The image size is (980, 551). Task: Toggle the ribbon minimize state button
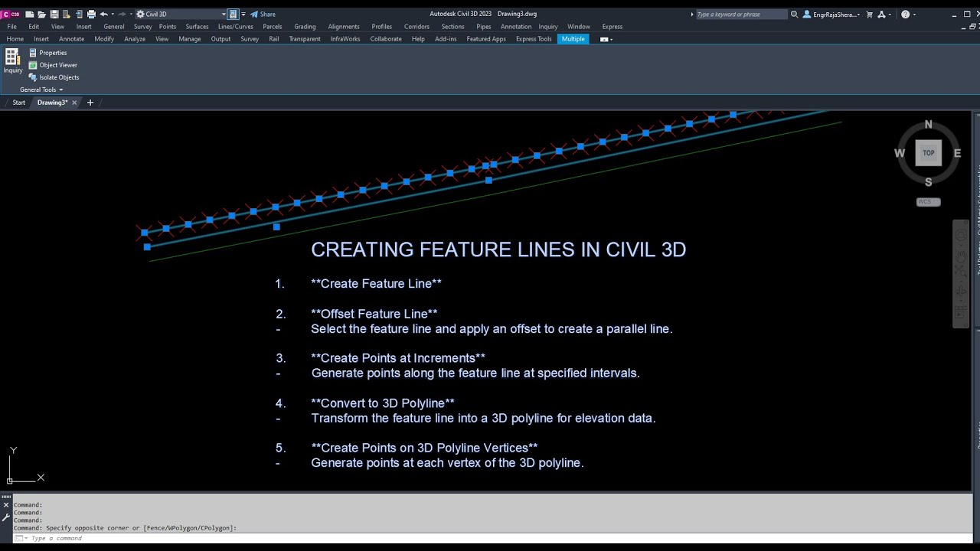point(604,39)
